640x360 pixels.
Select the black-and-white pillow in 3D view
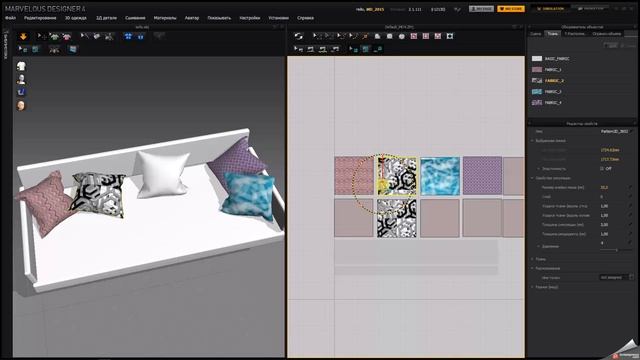click(x=98, y=194)
